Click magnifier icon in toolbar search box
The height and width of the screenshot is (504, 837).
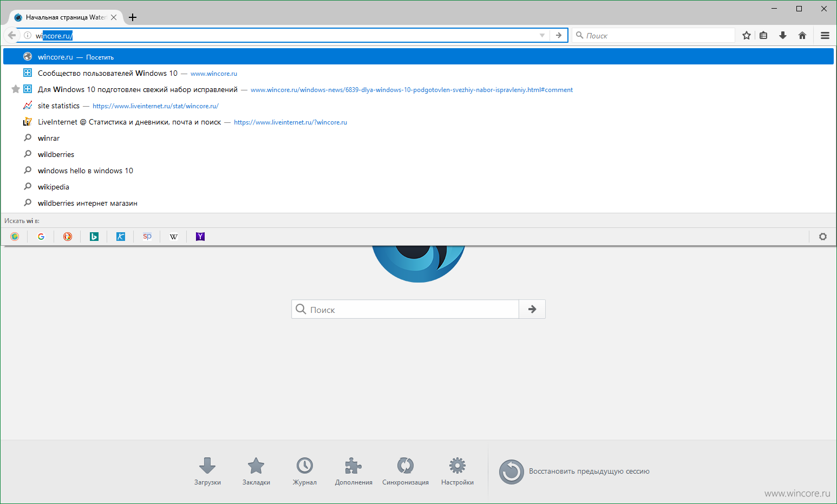click(580, 35)
